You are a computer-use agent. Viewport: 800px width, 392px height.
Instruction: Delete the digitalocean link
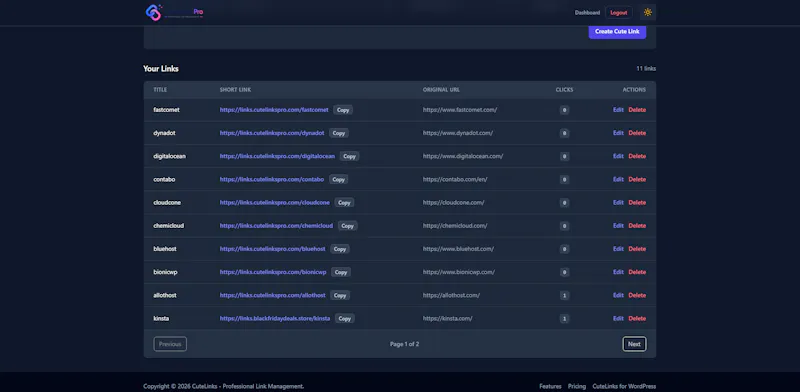[637, 156]
